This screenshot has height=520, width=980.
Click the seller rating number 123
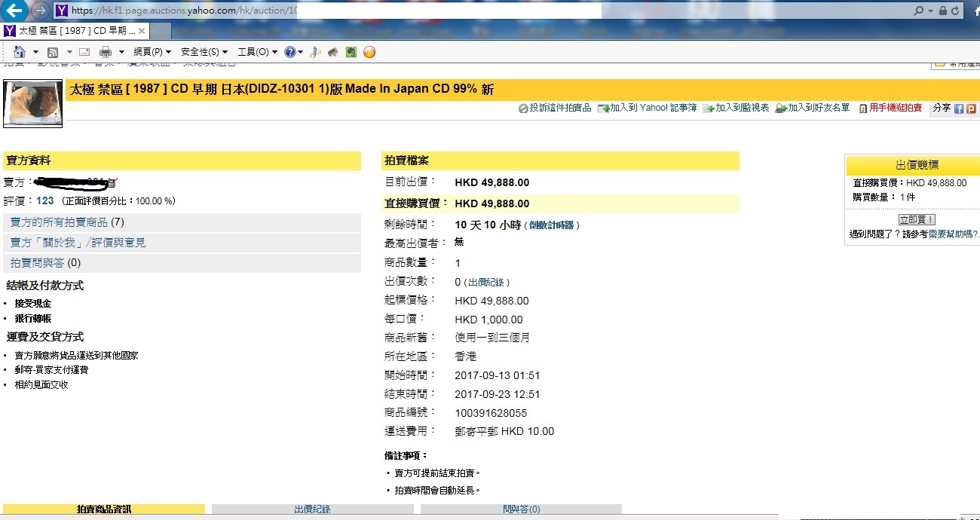point(45,201)
